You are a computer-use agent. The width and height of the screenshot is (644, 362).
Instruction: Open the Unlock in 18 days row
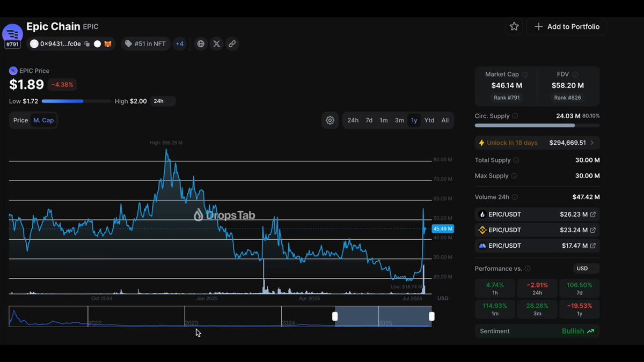coord(537,143)
